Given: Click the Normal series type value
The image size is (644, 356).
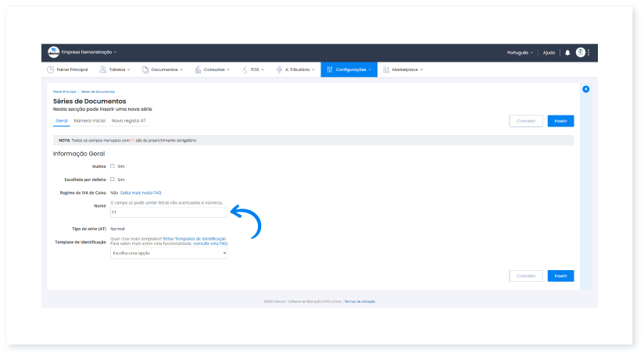Looking at the screenshot, I should 117,229.
